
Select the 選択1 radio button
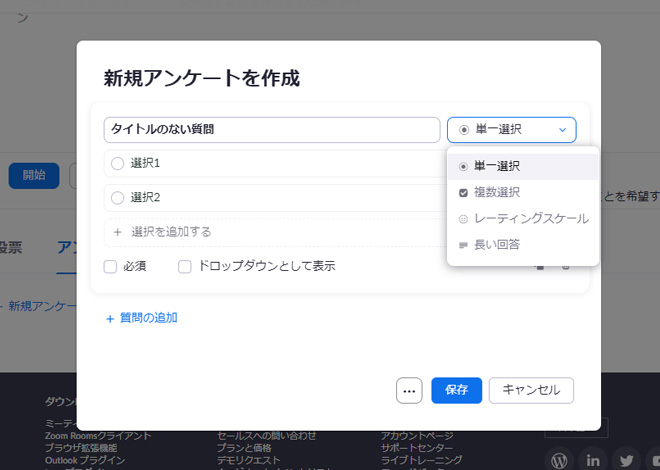(118, 163)
